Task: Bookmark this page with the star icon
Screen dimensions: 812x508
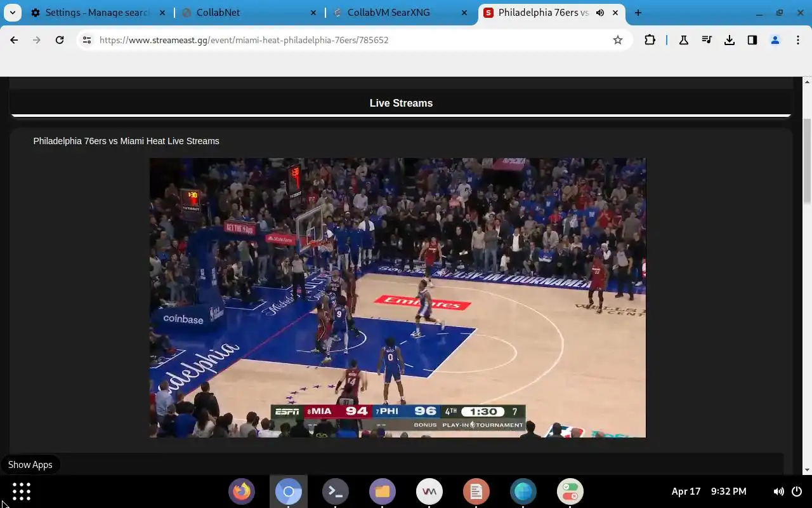Action: pos(618,40)
